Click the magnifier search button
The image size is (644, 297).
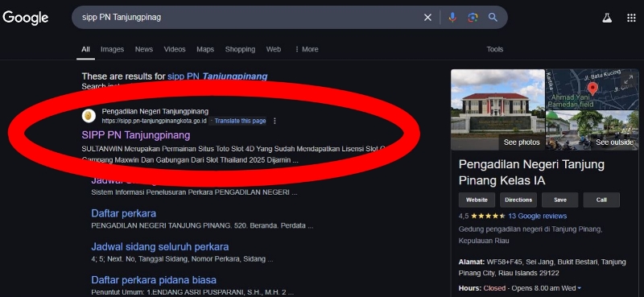(x=493, y=17)
